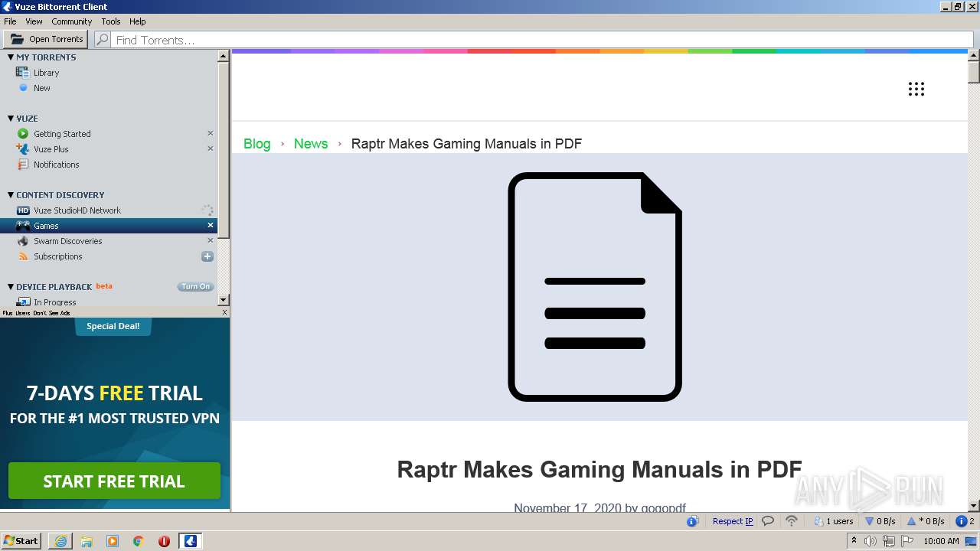The height and width of the screenshot is (551, 980).
Task: Click the wifi signal status icon
Action: pyautogui.click(x=792, y=521)
